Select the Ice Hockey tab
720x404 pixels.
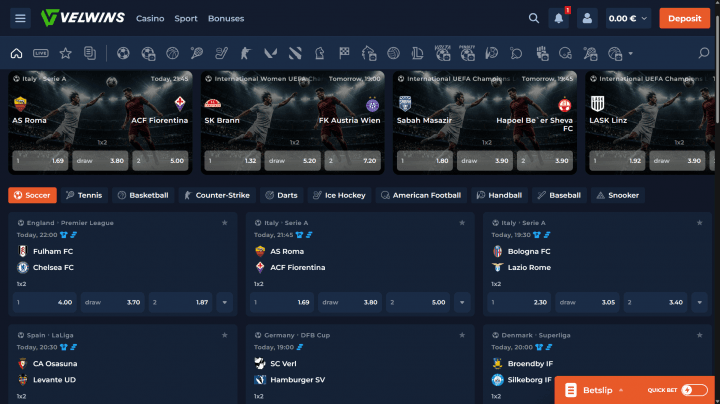coord(339,195)
